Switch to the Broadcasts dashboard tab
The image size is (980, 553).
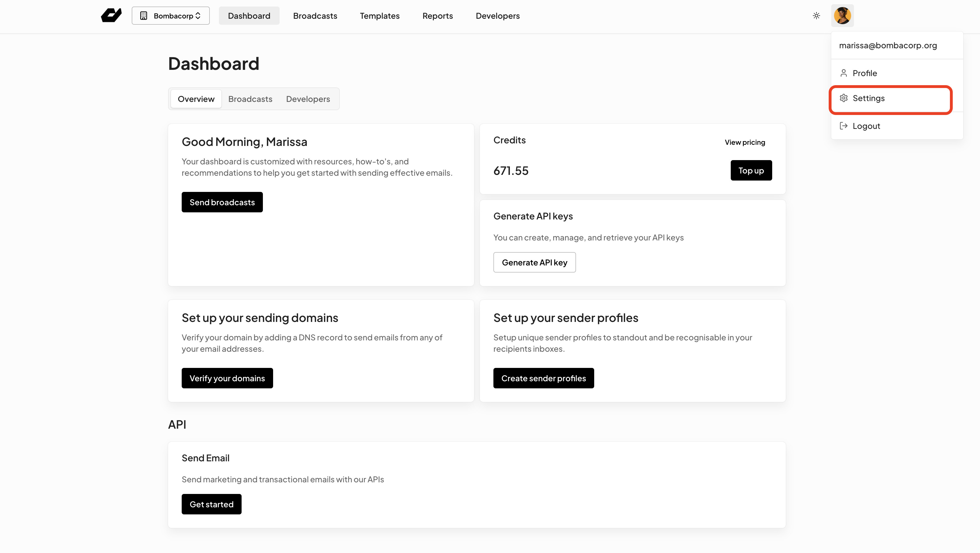(250, 99)
